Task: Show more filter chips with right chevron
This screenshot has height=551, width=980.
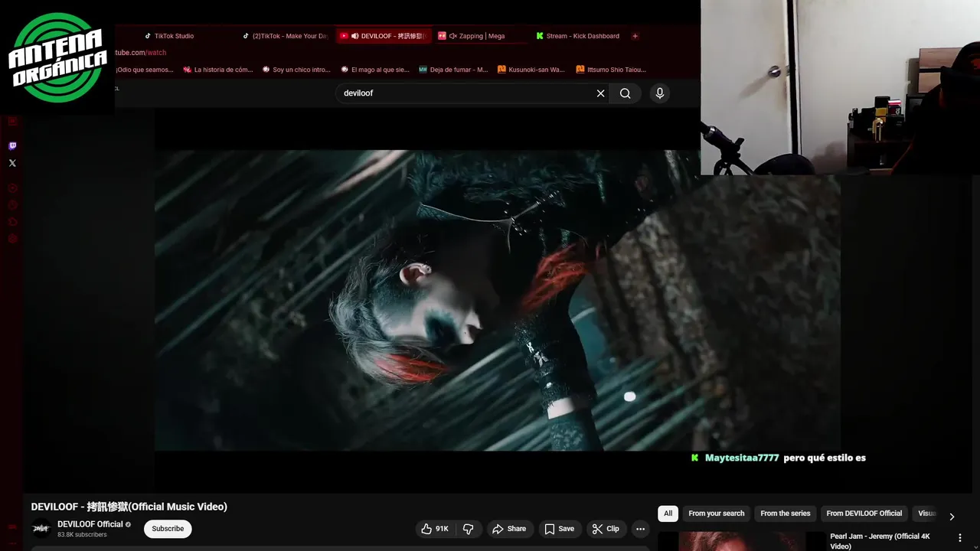Action: 952,517
